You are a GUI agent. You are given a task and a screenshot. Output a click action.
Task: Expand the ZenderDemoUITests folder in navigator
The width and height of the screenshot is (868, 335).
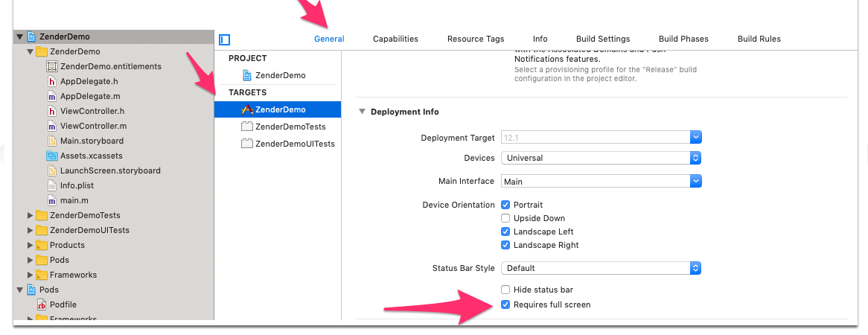[31, 230]
